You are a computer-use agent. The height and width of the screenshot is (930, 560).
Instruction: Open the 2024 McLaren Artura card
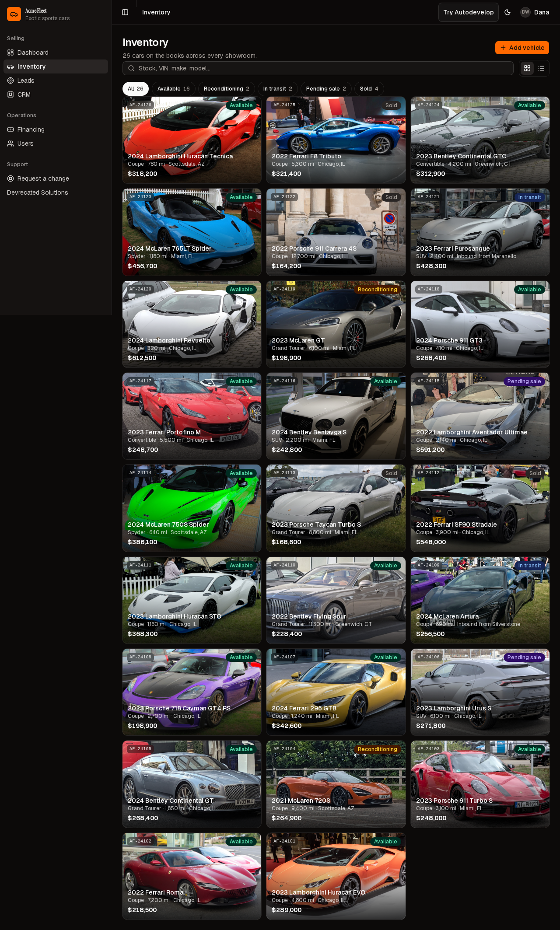pyautogui.click(x=480, y=600)
